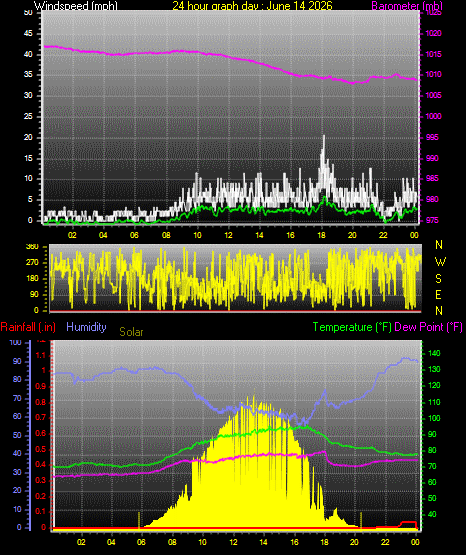
Task: Click "1005" on the barometer axis
Action: click(433, 95)
